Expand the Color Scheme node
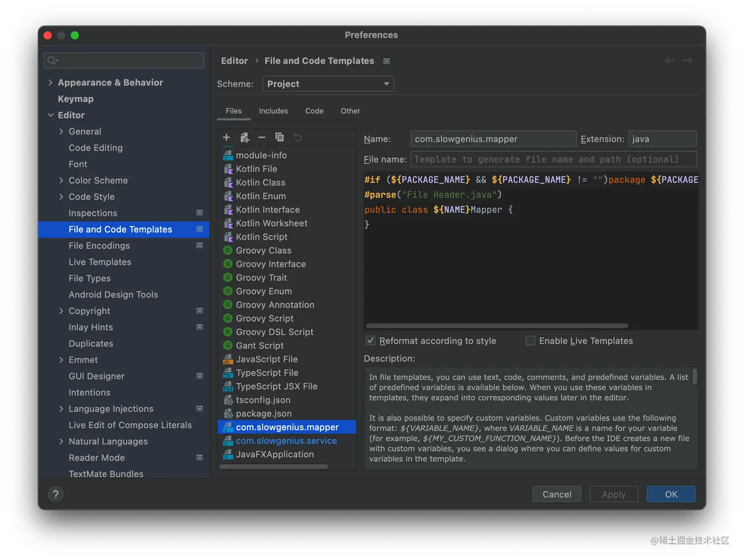Image resolution: width=744 pixels, height=560 pixels. tap(61, 180)
